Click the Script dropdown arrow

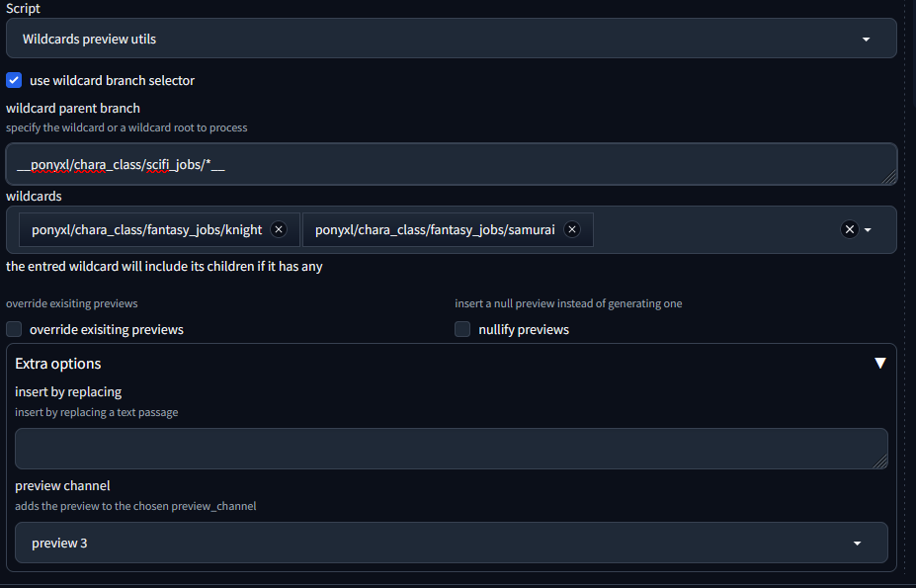866,40
